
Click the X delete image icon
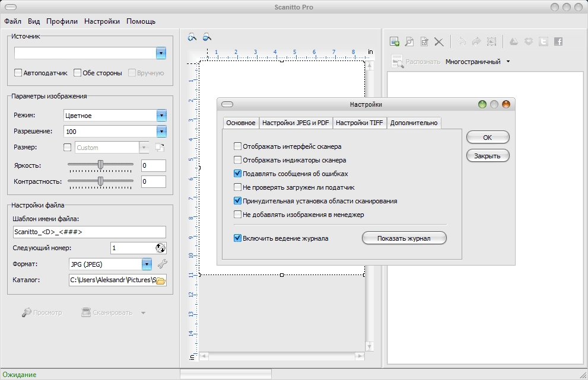pyautogui.click(x=438, y=41)
